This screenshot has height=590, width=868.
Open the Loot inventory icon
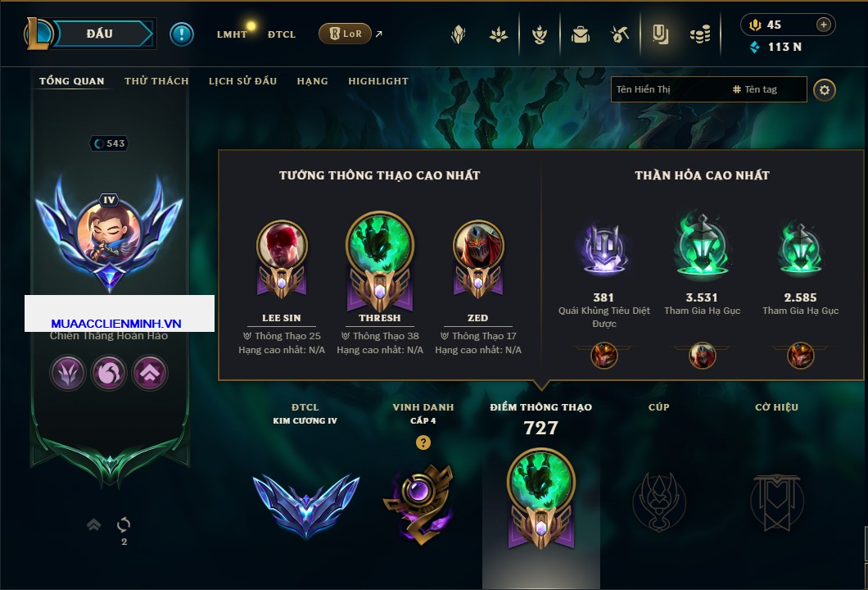tap(580, 35)
